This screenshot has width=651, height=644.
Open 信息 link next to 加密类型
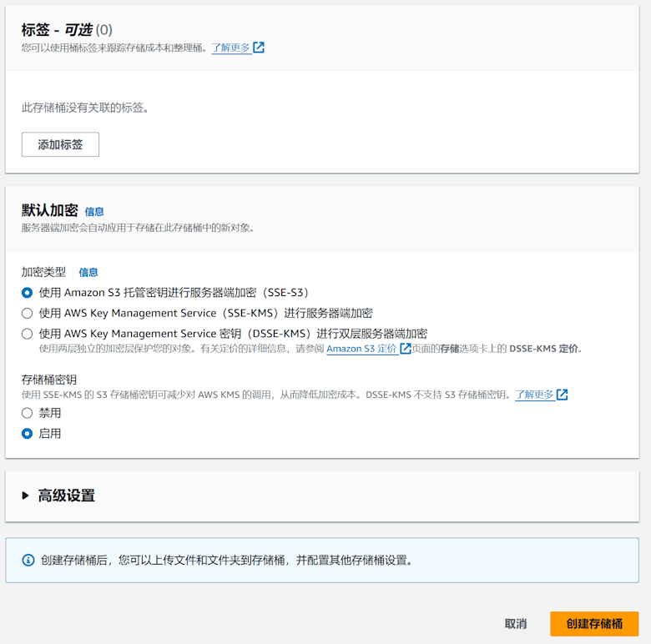coord(88,272)
